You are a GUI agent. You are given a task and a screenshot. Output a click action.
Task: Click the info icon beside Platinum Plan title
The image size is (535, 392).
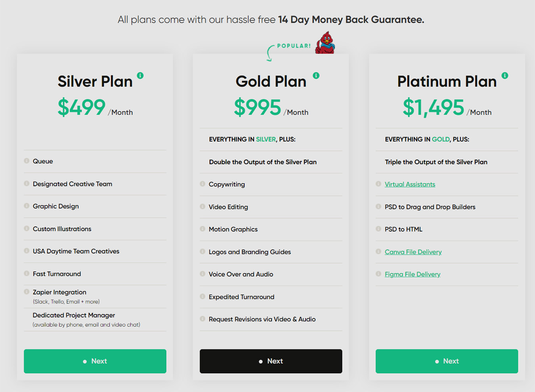[x=505, y=75]
